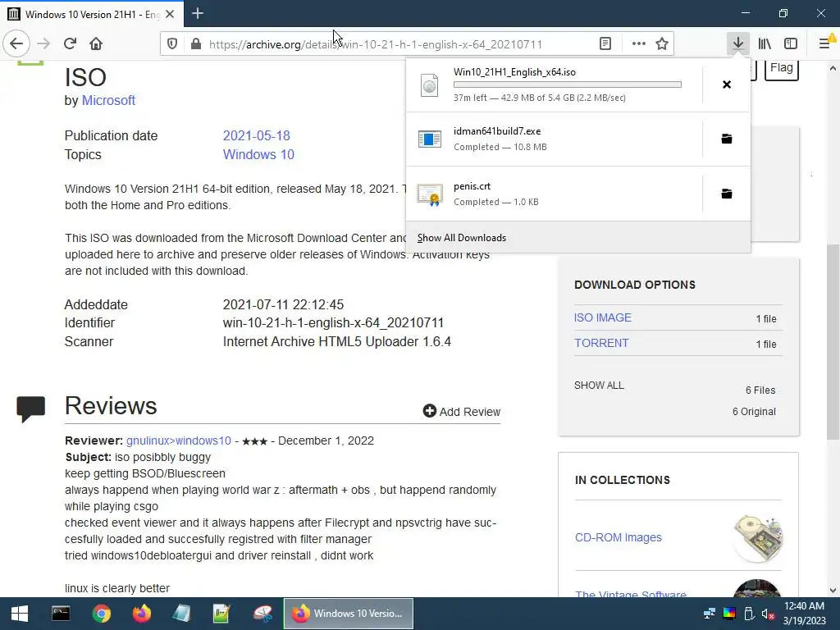Open the Windows Start menu
This screenshot has width=840, height=630.
tap(20, 614)
